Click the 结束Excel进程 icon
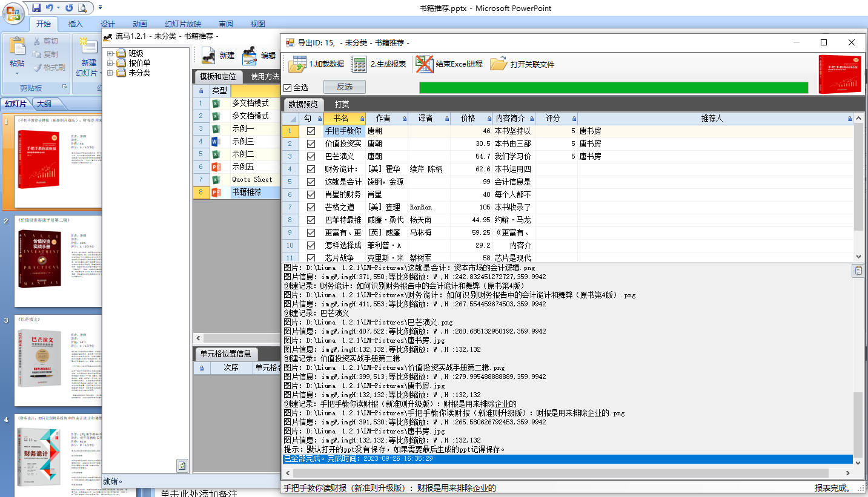868x497 pixels. [425, 64]
